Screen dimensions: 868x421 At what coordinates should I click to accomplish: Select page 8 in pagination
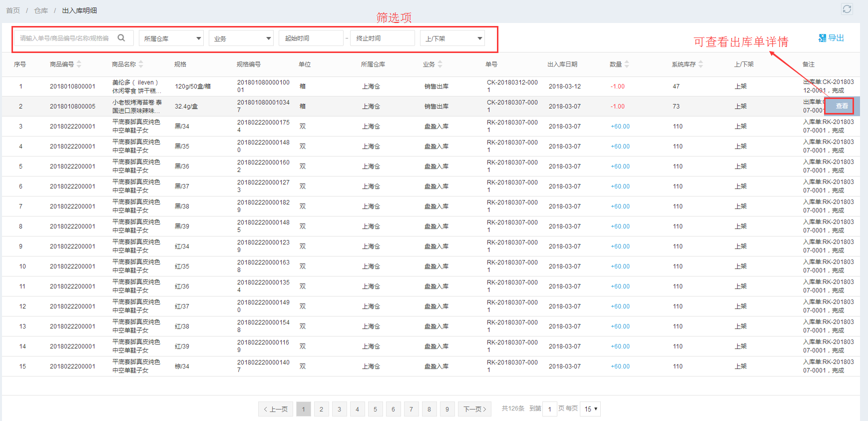(x=429, y=409)
